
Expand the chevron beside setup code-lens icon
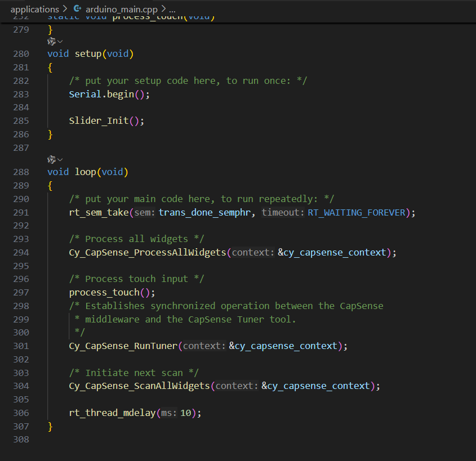click(60, 42)
